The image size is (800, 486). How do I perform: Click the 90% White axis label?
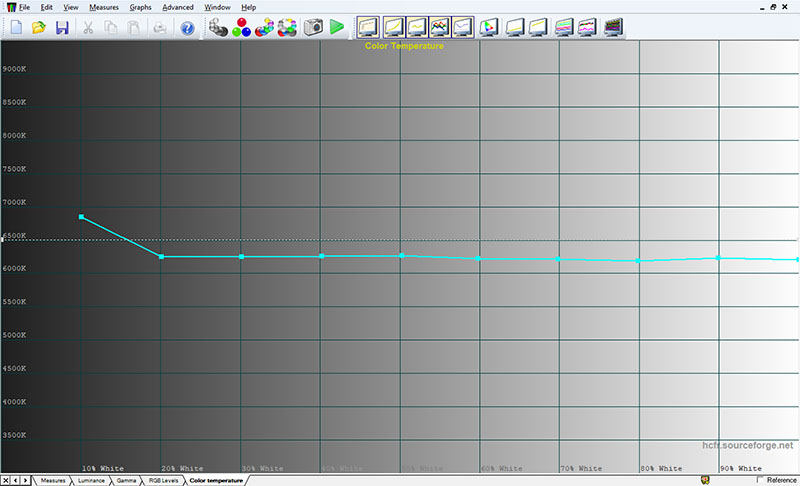pyautogui.click(x=741, y=468)
